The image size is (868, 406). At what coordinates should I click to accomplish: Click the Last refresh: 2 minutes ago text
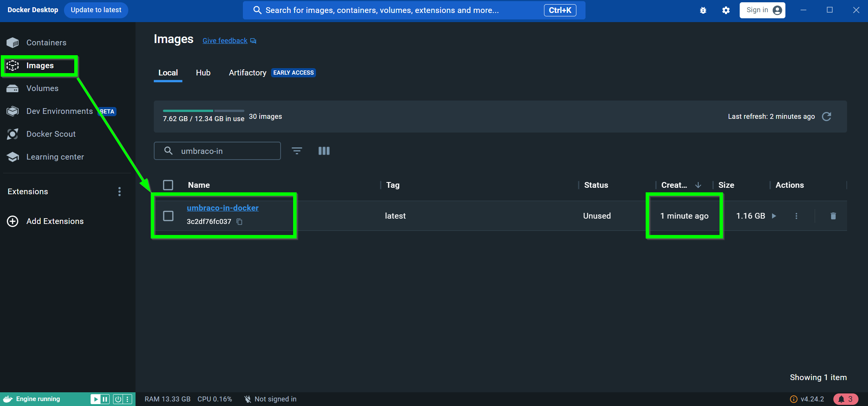click(771, 117)
